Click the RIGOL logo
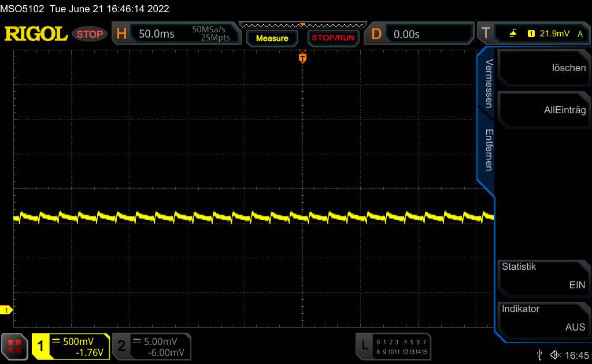 click(x=36, y=34)
